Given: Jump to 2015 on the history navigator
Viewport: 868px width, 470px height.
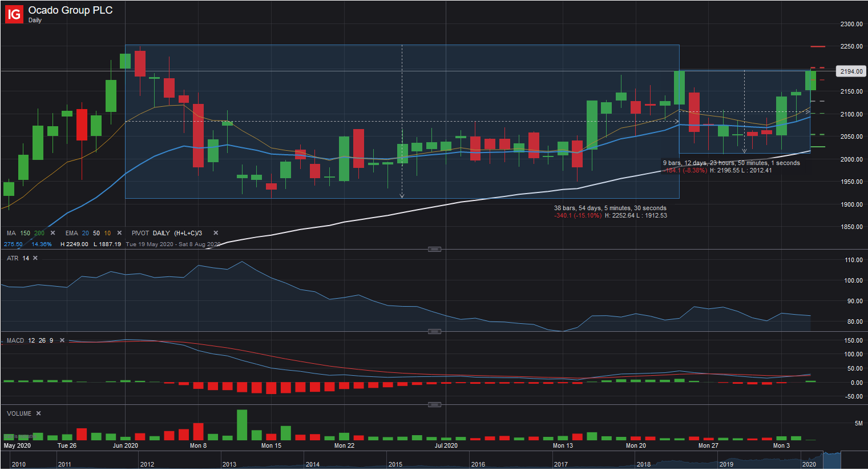Looking at the screenshot, I should coord(395,464).
